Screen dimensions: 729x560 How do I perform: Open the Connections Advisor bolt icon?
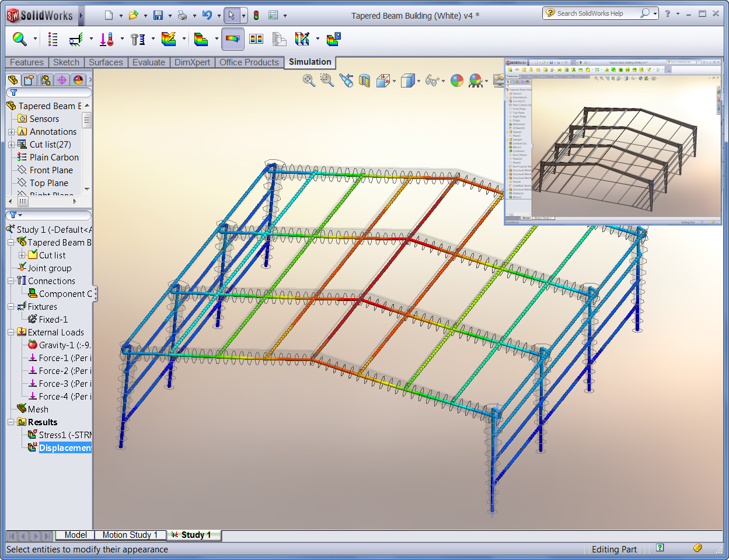137,40
